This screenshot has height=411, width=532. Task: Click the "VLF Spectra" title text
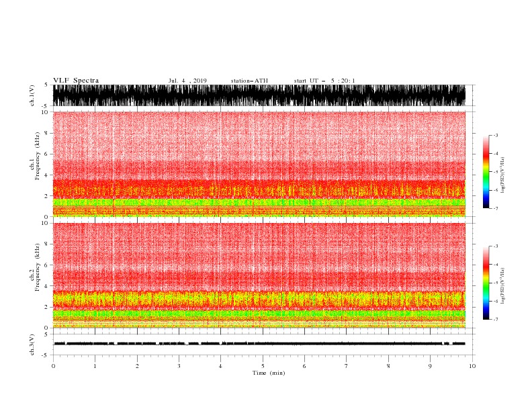(x=76, y=81)
